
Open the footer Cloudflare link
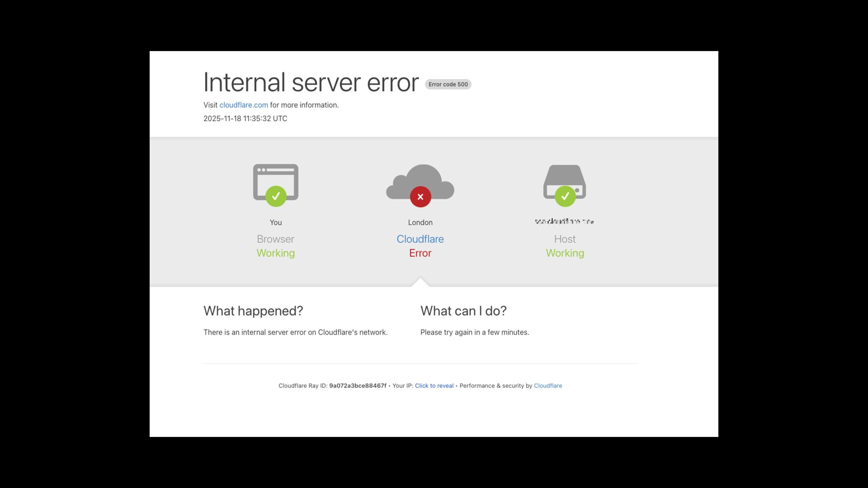click(548, 385)
